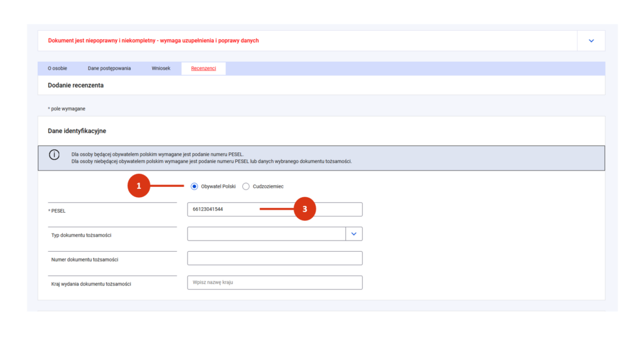Open the Typ dokumentu tożsamości dropdown arrow
Screen dimensions: 644x340
(x=354, y=234)
